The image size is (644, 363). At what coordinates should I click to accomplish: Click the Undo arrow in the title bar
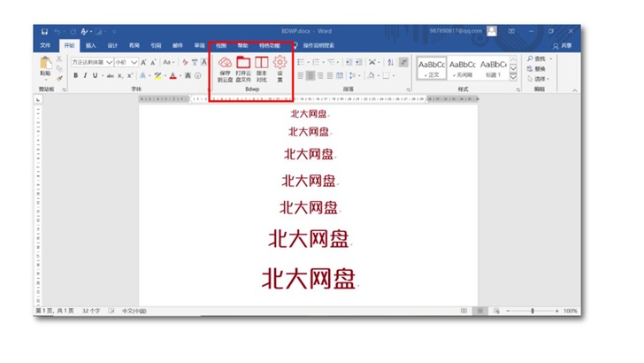tap(57, 32)
